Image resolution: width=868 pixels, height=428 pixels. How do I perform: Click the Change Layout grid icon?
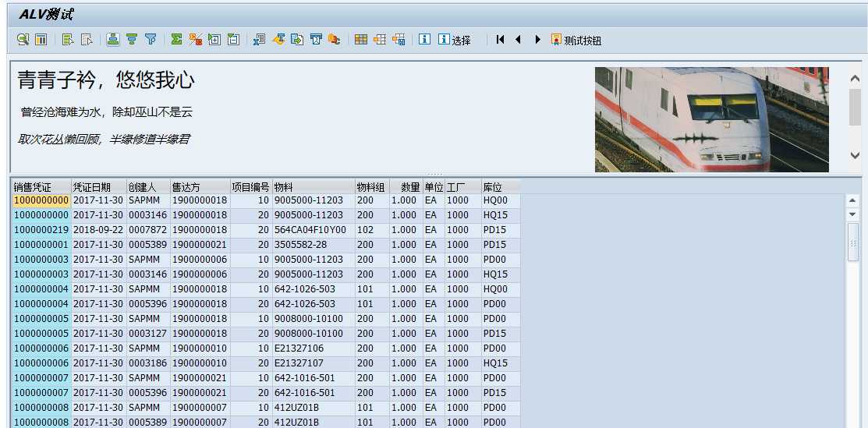[361, 39]
